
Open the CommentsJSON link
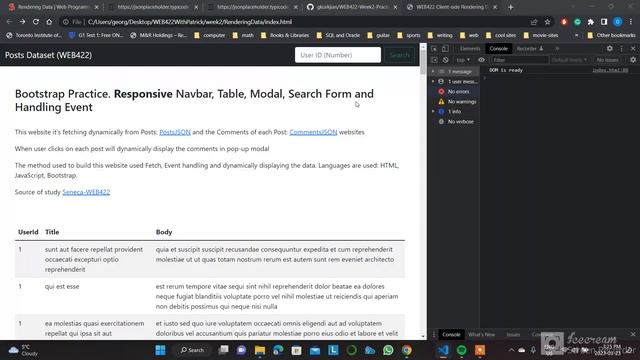click(313, 132)
